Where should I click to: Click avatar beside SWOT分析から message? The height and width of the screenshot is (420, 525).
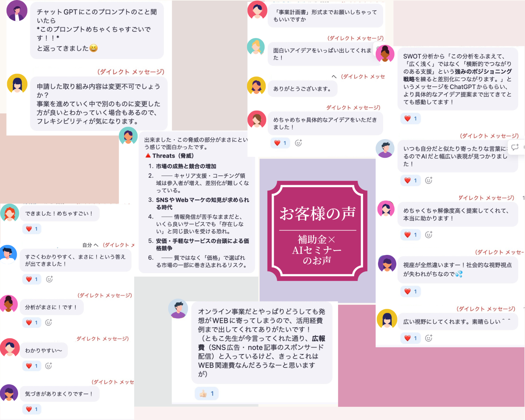tap(385, 54)
